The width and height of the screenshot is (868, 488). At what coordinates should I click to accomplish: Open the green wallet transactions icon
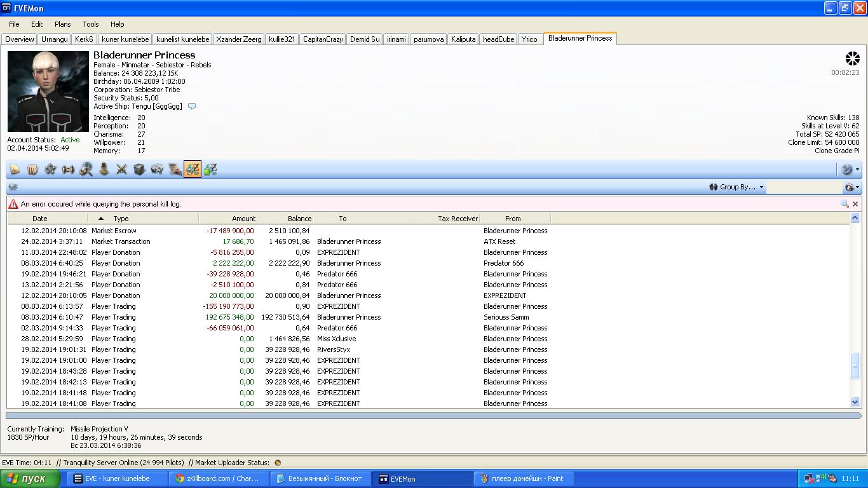[210, 170]
